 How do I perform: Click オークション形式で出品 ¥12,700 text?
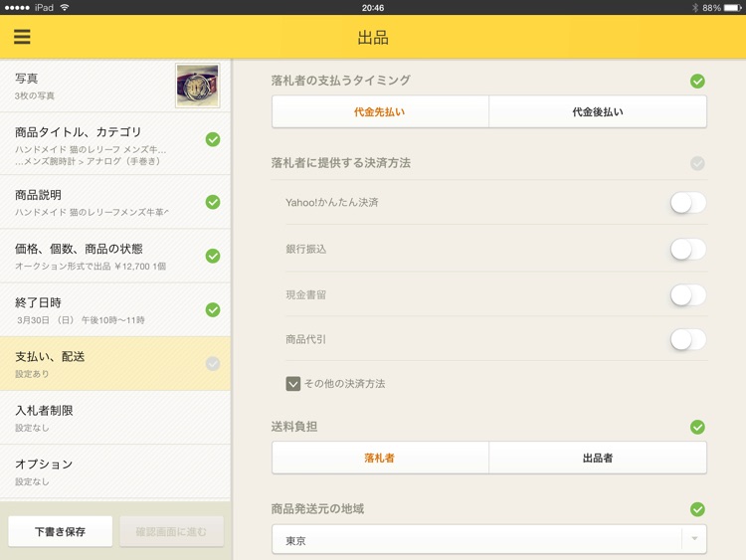91,267
